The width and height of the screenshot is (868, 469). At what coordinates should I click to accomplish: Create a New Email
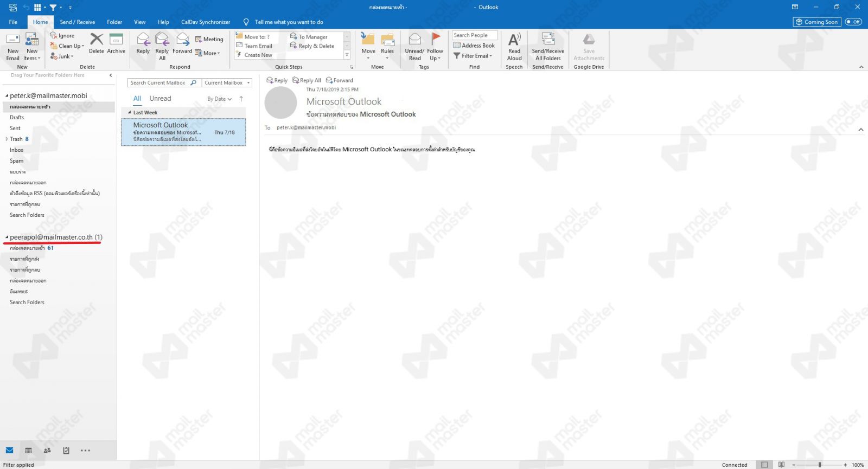coord(13,47)
